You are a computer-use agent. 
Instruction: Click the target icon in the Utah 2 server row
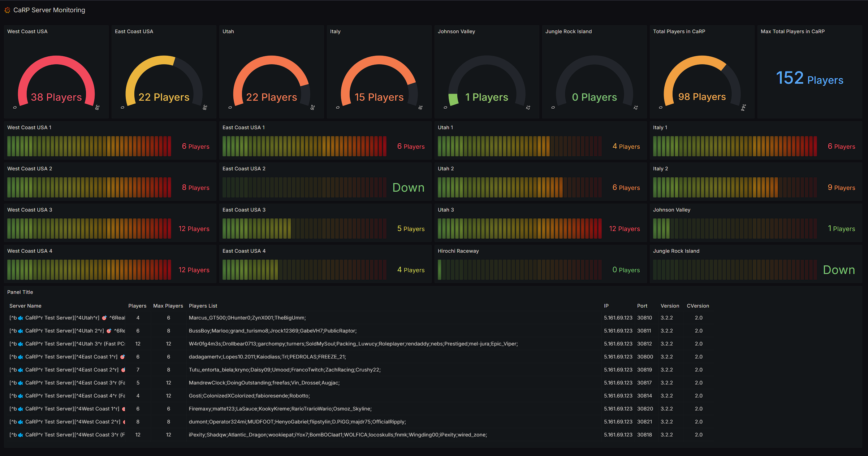pyautogui.click(x=109, y=331)
